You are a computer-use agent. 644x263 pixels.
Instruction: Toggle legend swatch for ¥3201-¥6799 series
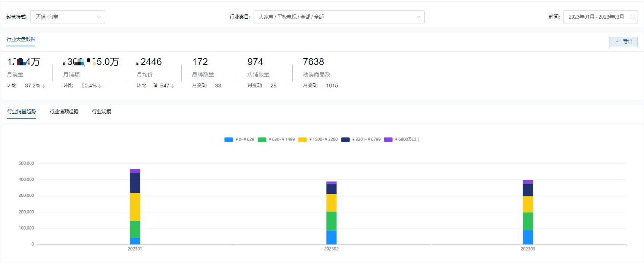pos(345,140)
